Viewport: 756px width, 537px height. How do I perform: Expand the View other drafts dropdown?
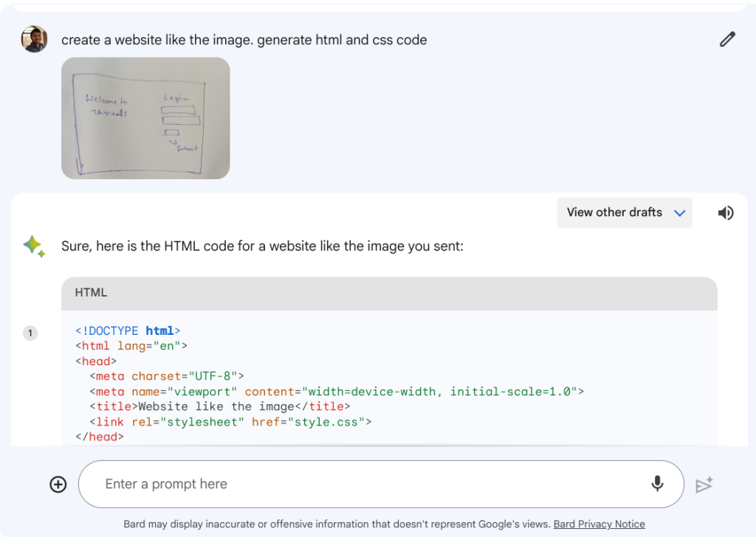625,212
